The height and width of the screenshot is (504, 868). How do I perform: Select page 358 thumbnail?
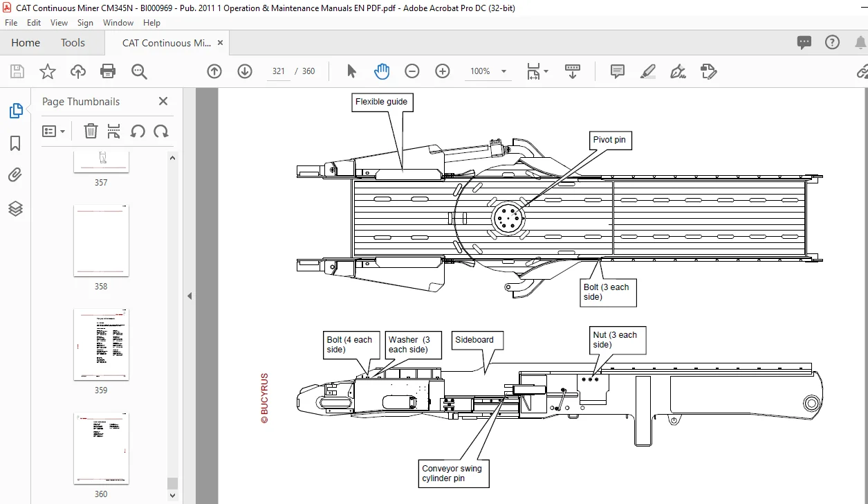coord(101,240)
